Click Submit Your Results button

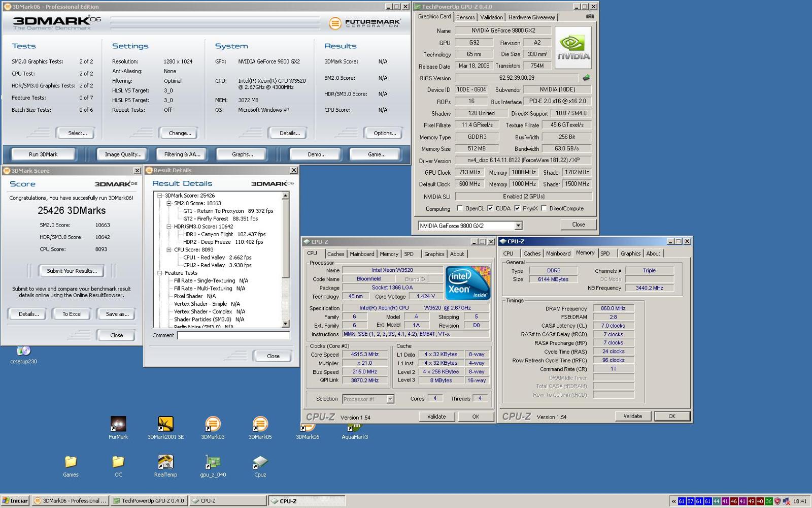(72, 271)
